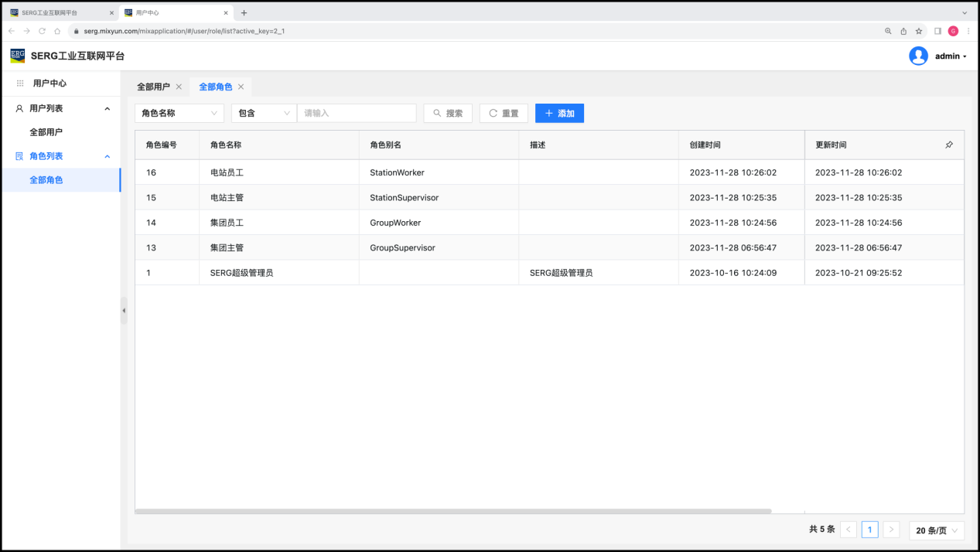This screenshot has width=980, height=552.
Task: Collapse the sidebar using the arrow handle
Action: tap(124, 310)
